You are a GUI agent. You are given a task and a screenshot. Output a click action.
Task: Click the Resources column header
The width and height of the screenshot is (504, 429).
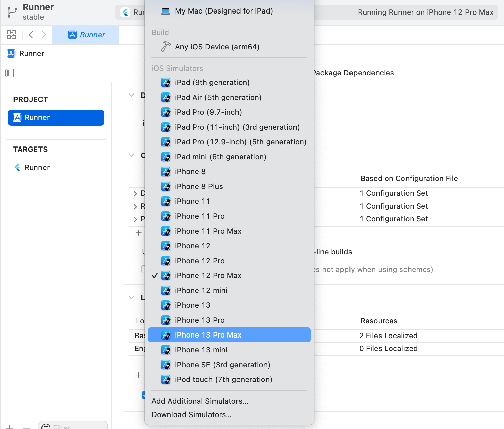click(379, 321)
